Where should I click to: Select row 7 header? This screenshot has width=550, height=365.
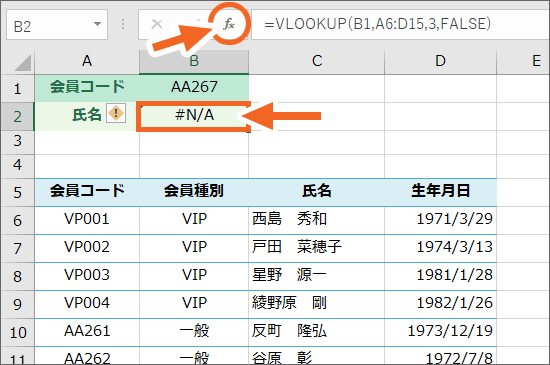point(17,249)
